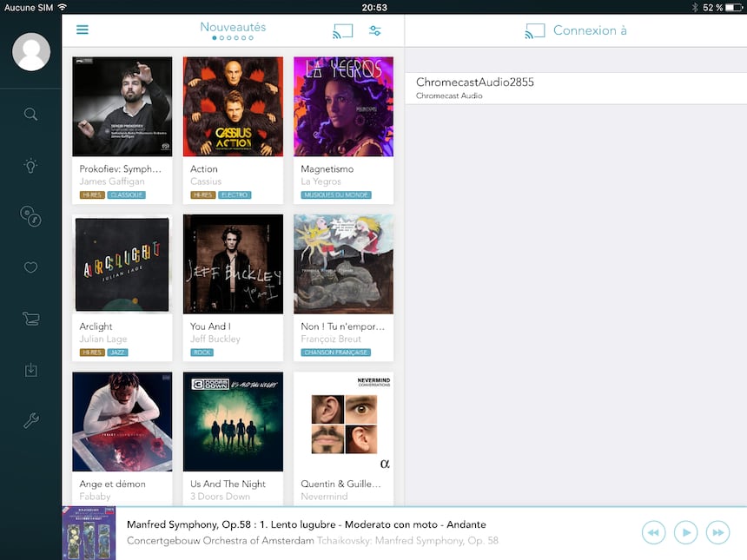Open artist Jeff Buckley
This screenshot has width=747, height=560.
(x=215, y=339)
